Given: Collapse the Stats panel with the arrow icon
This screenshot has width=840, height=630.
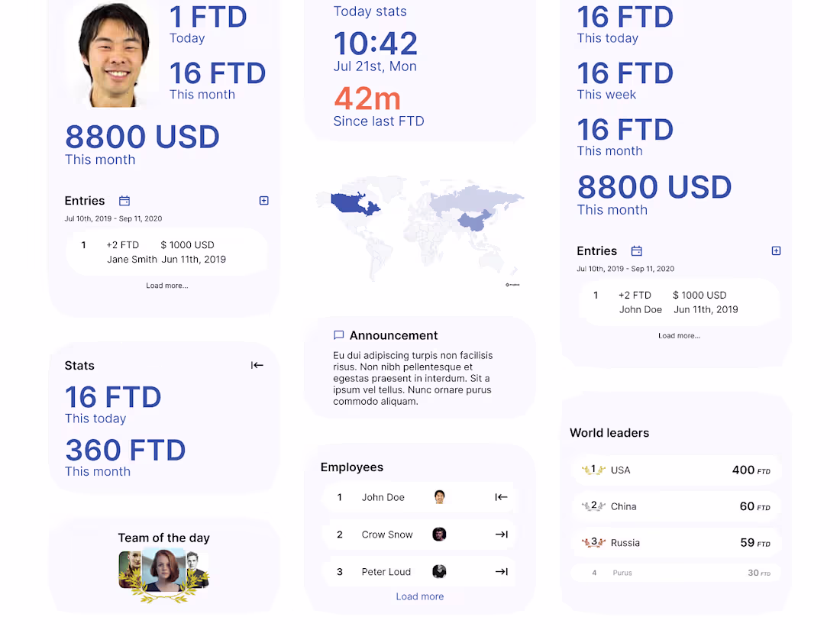Looking at the screenshot, I should click(x=257, y=365).
